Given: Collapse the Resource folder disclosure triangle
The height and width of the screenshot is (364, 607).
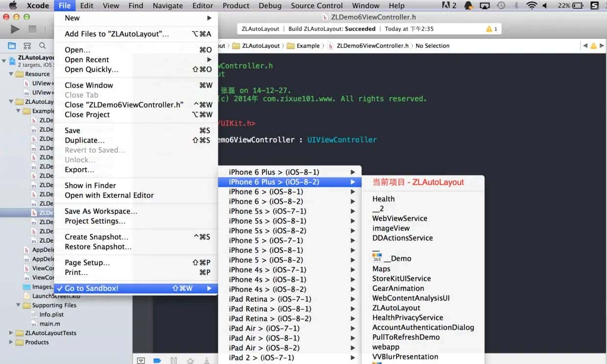Looking at the screenshot, I should [x=11, y=74].
